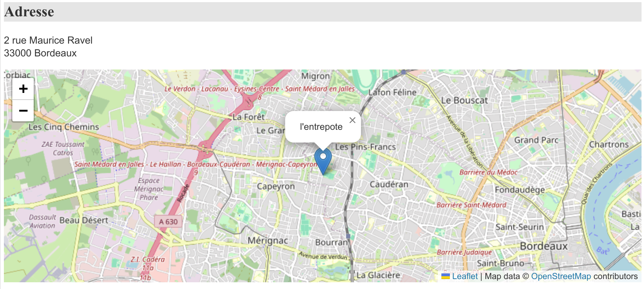644x289 pixels.
Task: Click the Les Cinq Chemins label
Action: 64,127
